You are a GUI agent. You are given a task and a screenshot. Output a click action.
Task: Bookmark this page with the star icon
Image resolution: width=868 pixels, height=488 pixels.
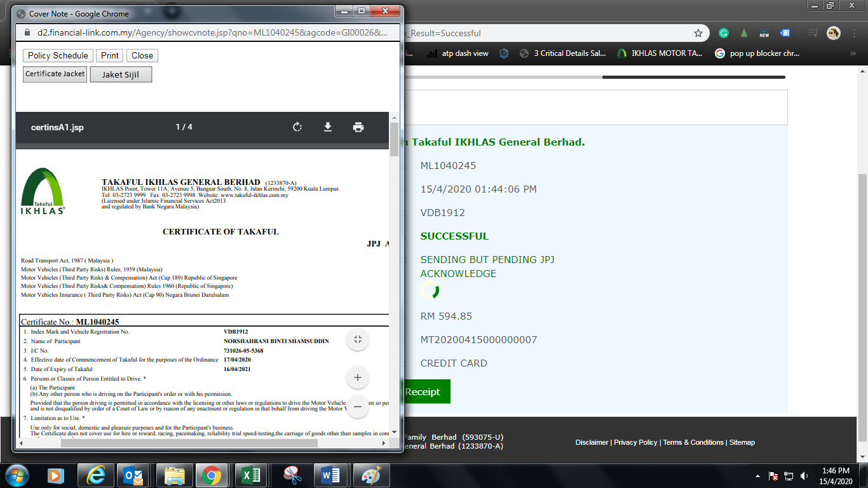coord(698,33)
